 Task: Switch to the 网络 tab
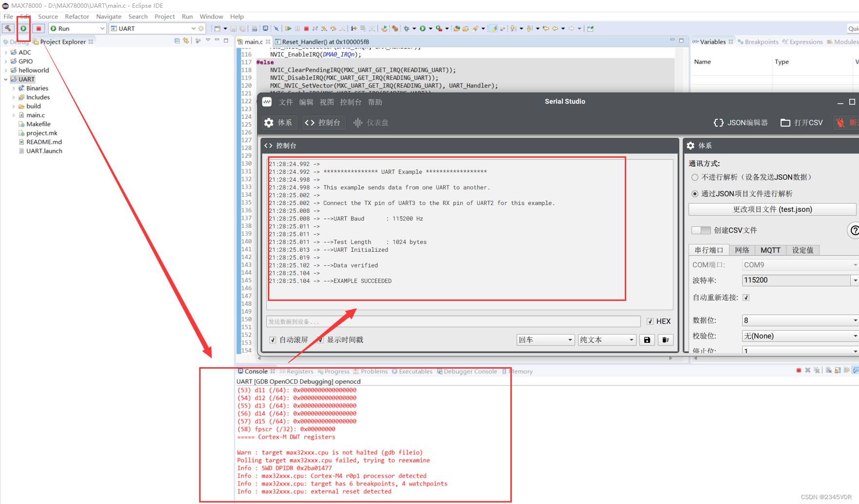[742, 250]
